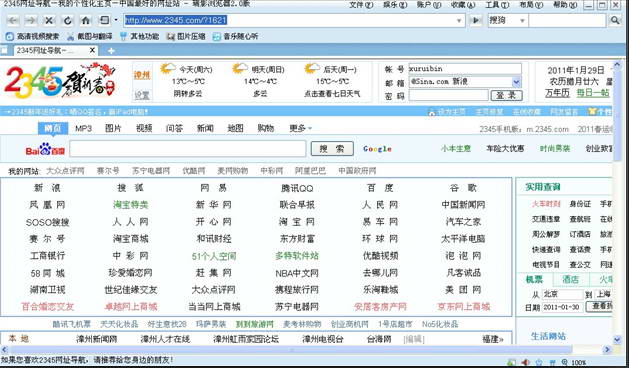Viewport: 629px width, 368px height.
Task: Click the light bulb status bar icon
Action: click(x=539, y=362)
